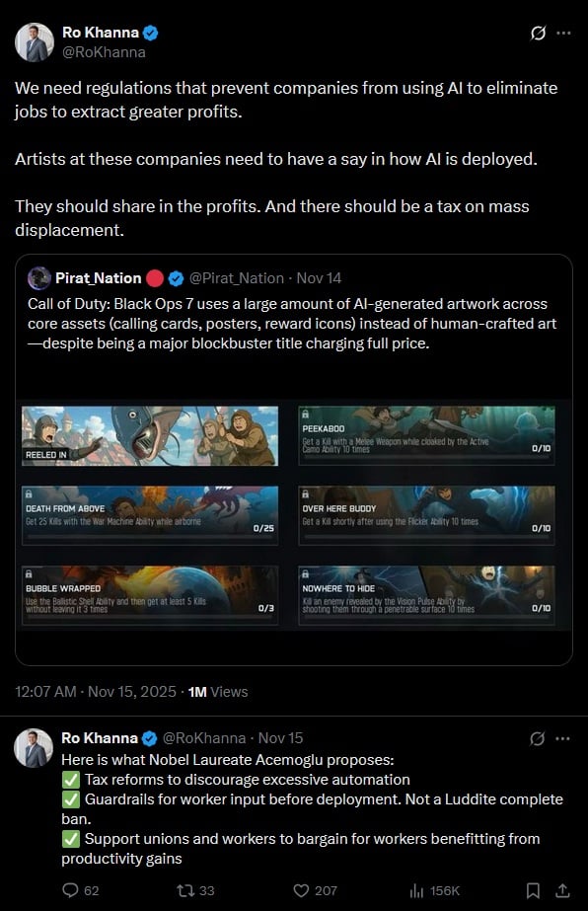Click the share icon on reply tweet
Viewport: 588px width, 911px height.
(561, 890)
